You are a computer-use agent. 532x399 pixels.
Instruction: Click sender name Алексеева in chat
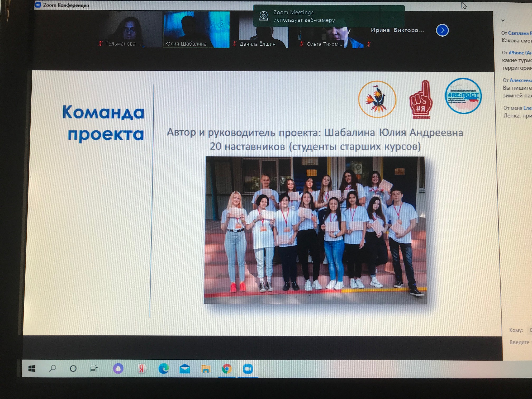(521, 80)
